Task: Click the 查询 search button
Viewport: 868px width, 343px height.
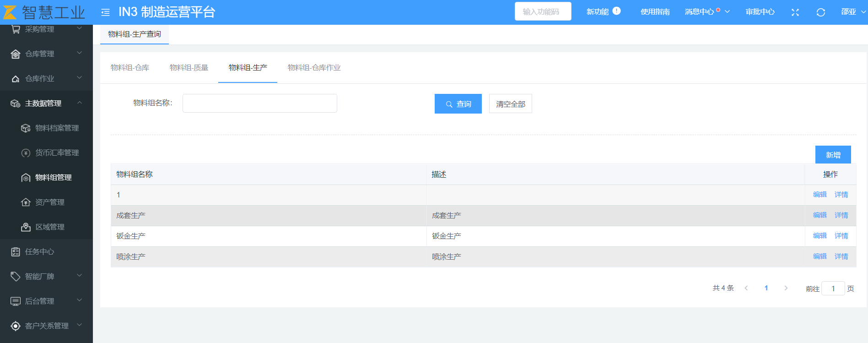Action: [x=458, y=104]
